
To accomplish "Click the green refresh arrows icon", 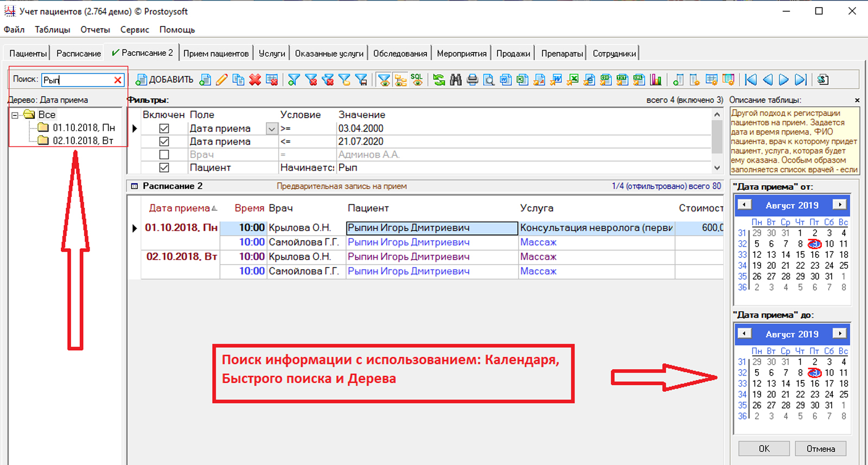I will pyautogui.click(x=439, y=80).
